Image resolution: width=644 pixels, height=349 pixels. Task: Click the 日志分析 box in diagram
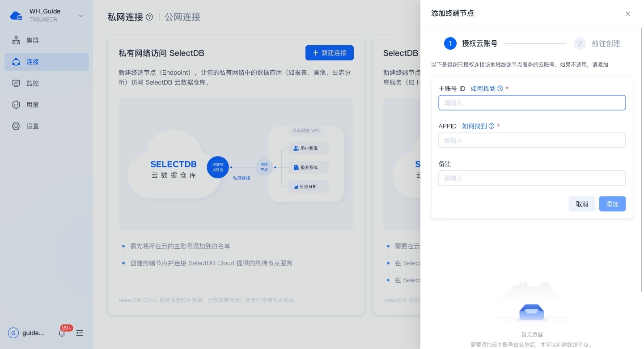309,187
